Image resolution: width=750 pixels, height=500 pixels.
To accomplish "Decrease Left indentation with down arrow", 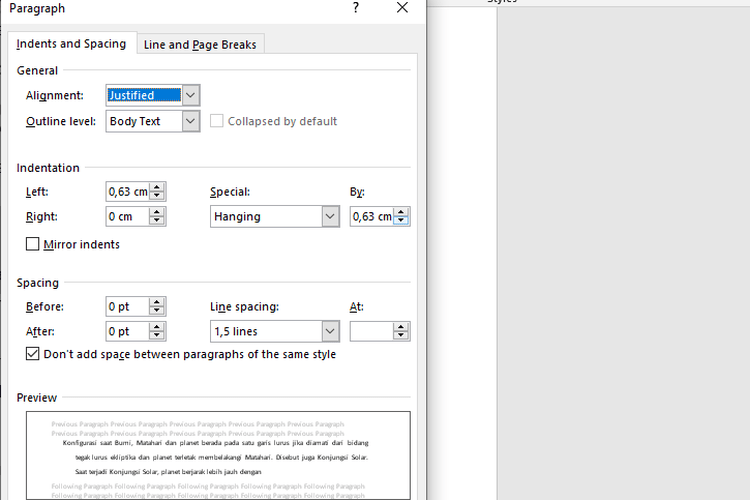I will [157, 196].
